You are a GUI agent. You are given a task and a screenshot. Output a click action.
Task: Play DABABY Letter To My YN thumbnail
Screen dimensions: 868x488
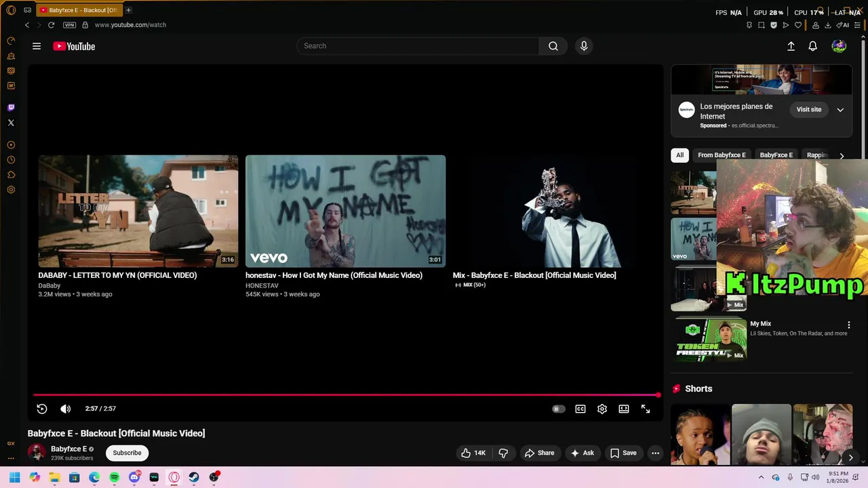tap(138, 211)
